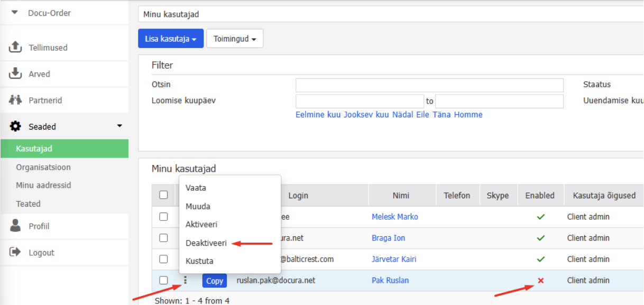644x305 pixels.
Task: Open the Braga Ion user link
Action: (x=388, y=238)
